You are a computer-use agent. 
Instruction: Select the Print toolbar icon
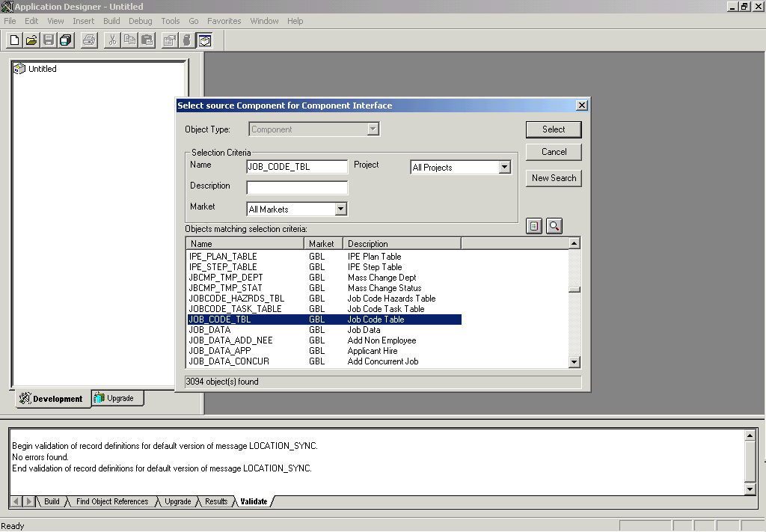89,40
